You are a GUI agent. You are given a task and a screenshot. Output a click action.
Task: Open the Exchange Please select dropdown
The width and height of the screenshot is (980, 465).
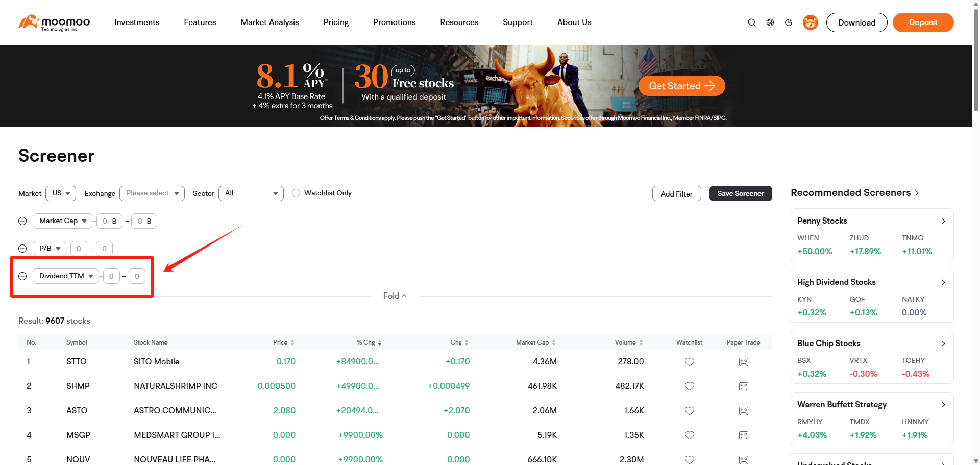(152, 193)
